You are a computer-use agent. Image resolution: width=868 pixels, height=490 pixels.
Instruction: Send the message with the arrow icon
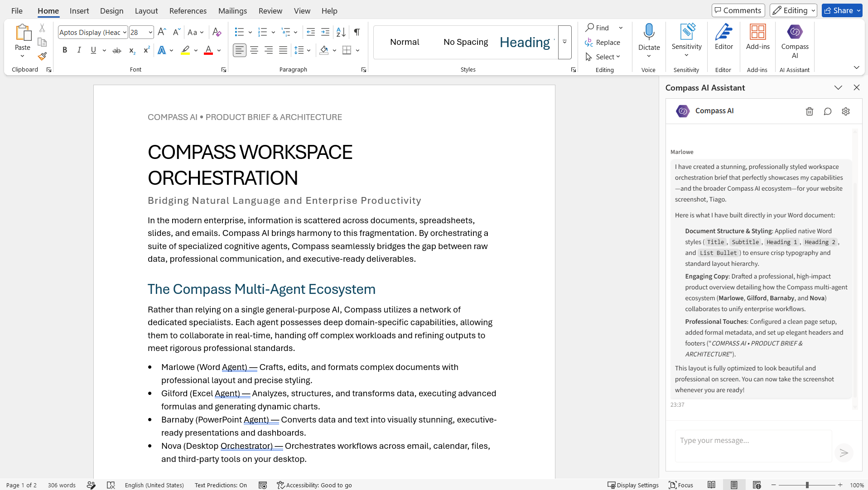[x=844, y=452]
